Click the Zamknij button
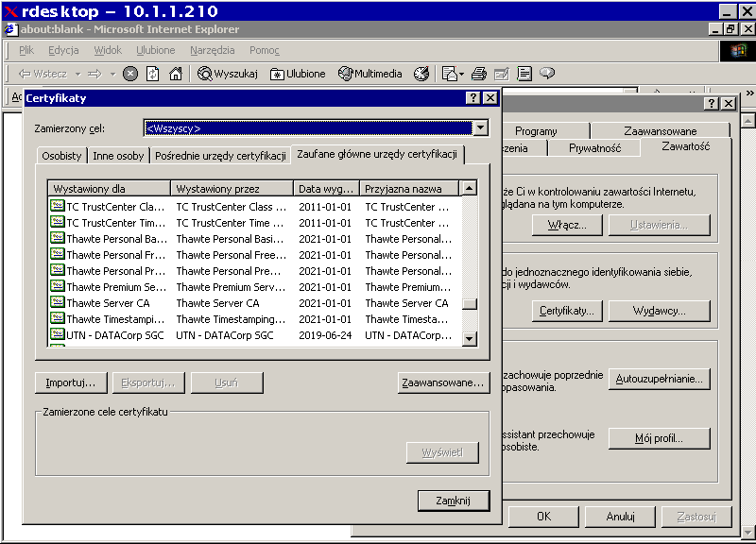This screenshot has width=756, height=544. [x=454, y=501]
